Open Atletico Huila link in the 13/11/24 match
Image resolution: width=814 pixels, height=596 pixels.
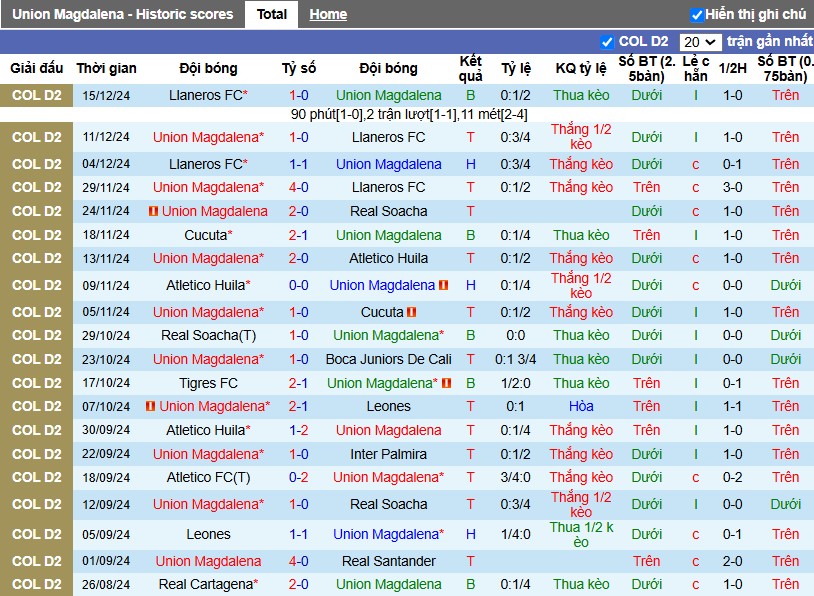coord(388,259)
